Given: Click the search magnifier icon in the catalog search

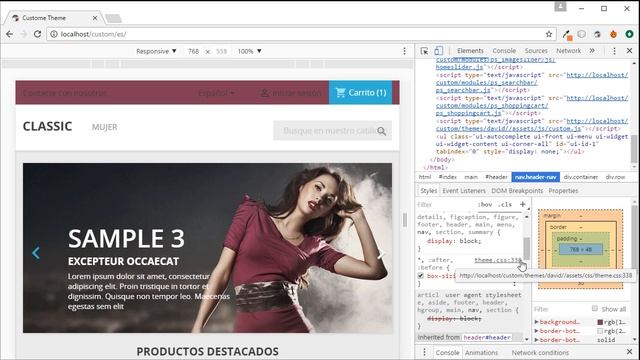Looking at the screenshot, I should coord(382,131).
